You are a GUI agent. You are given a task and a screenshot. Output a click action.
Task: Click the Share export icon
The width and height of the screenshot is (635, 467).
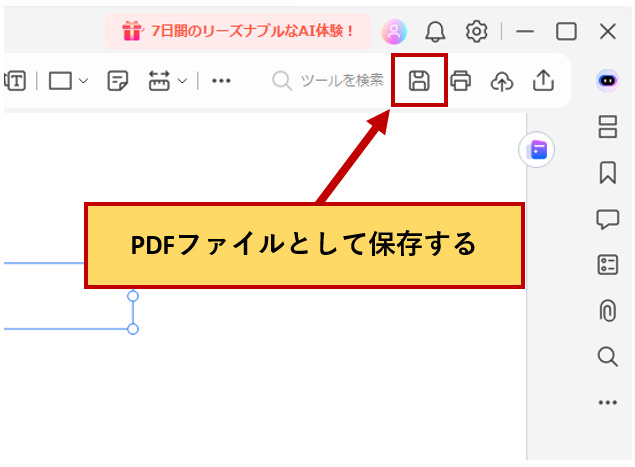pyautogui.click(x=543, y=80)
